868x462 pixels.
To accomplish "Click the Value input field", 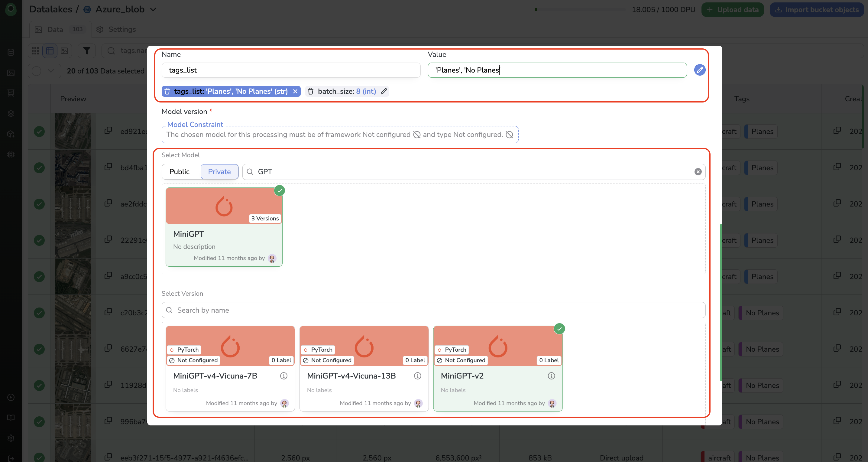I will [557, 70].
